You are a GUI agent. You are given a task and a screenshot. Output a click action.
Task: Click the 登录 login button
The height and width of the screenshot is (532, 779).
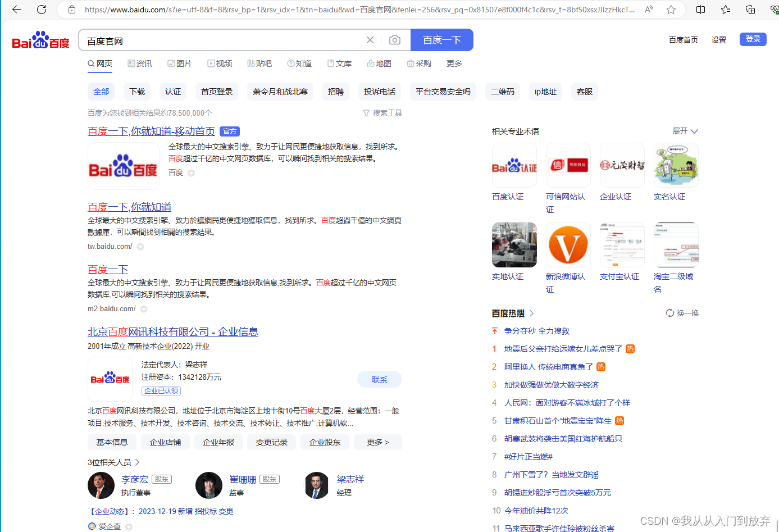coord(753,39)
